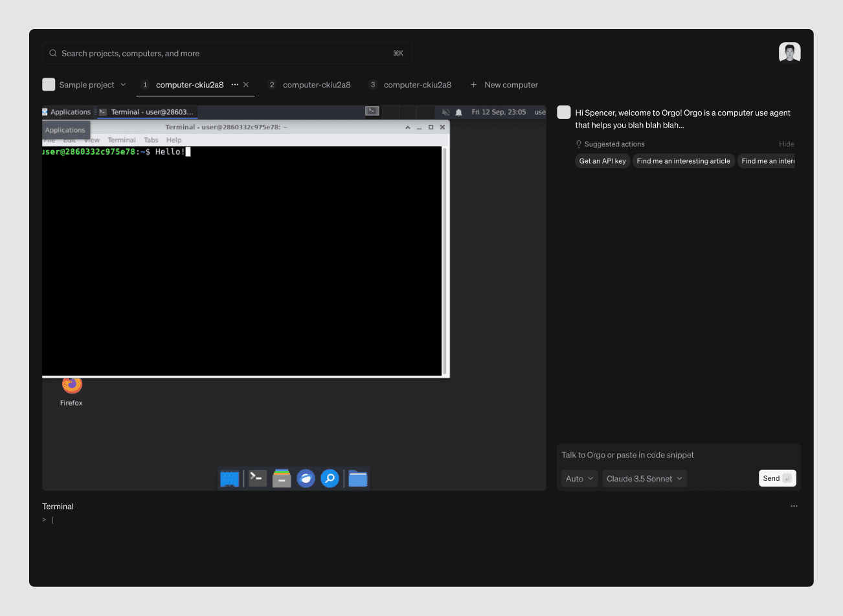Screen dimensions: 843x616
Task: Focus the Talk to Orgo message field
Action: [x=678, y=455]
